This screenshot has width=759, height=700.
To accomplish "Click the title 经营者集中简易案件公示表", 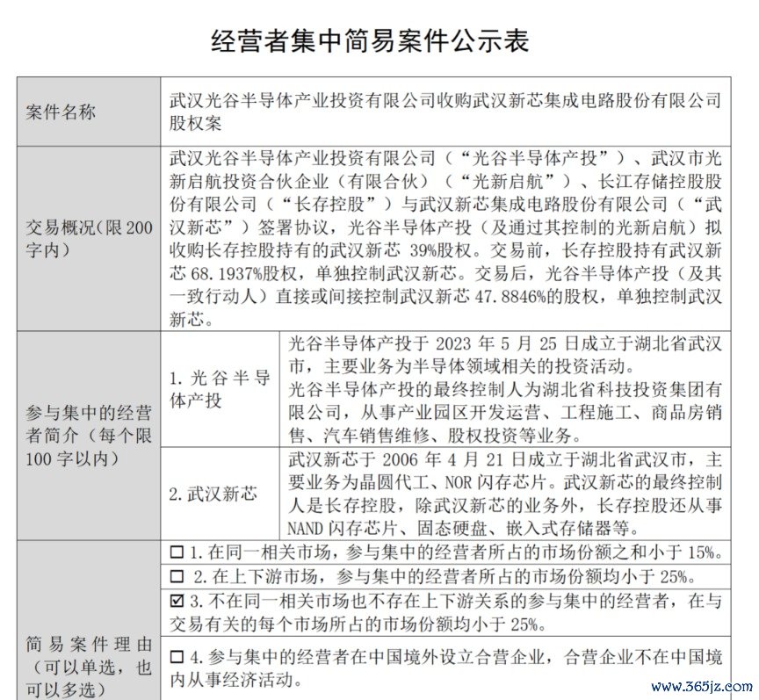I will 370,40.
